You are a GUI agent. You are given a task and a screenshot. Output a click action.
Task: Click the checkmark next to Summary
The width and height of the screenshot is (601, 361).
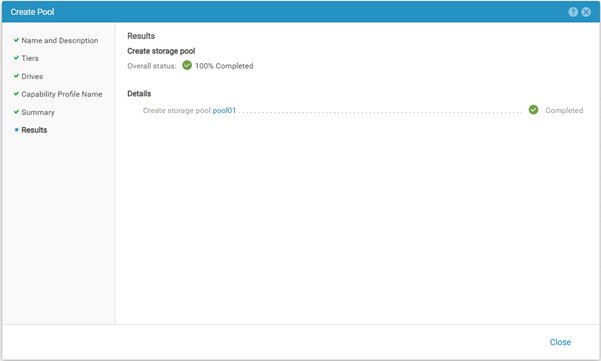(16, 112)
